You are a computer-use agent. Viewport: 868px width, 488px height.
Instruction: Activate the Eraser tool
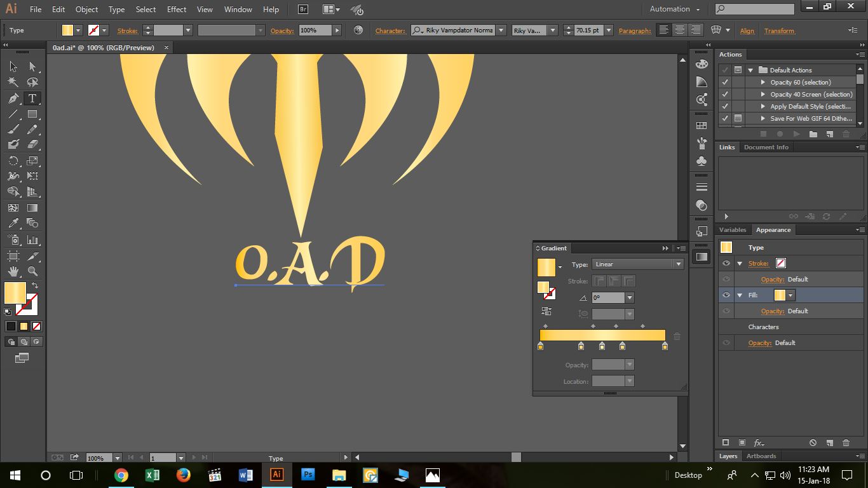tap(32, 145)
